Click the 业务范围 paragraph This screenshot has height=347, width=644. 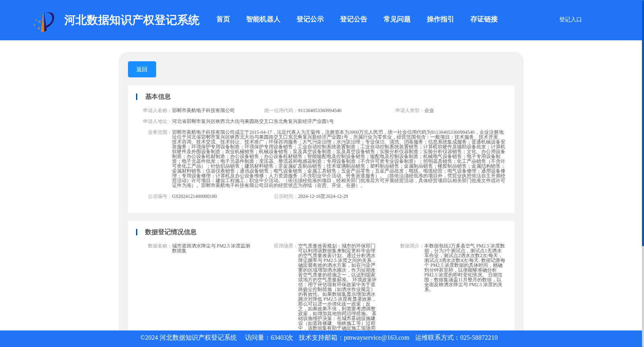click(x=339, y=159)
